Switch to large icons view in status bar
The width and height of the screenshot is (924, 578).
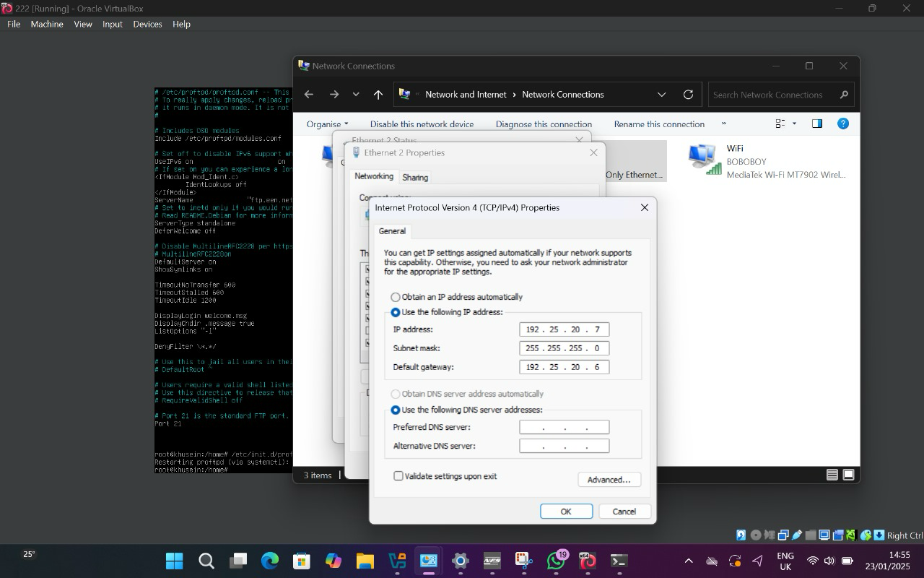pos(849,475)
